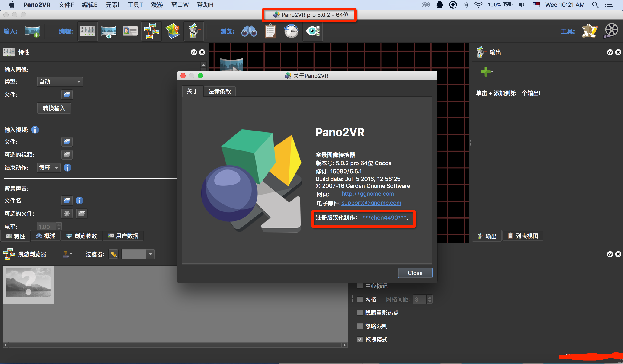623x364 pixels.
Task: Click the ***chen4490*** link
Action: 384,218
